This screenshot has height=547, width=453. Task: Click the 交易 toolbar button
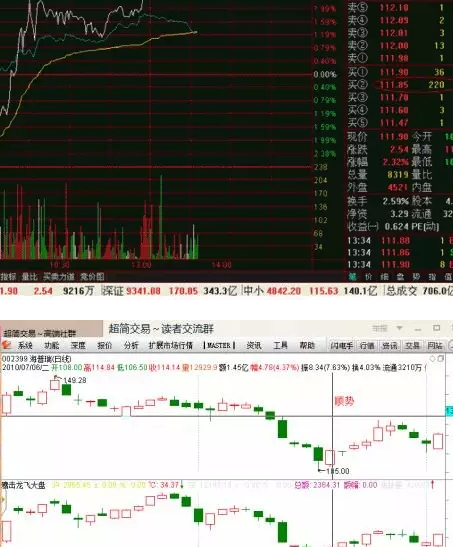(x=413, y=345)
